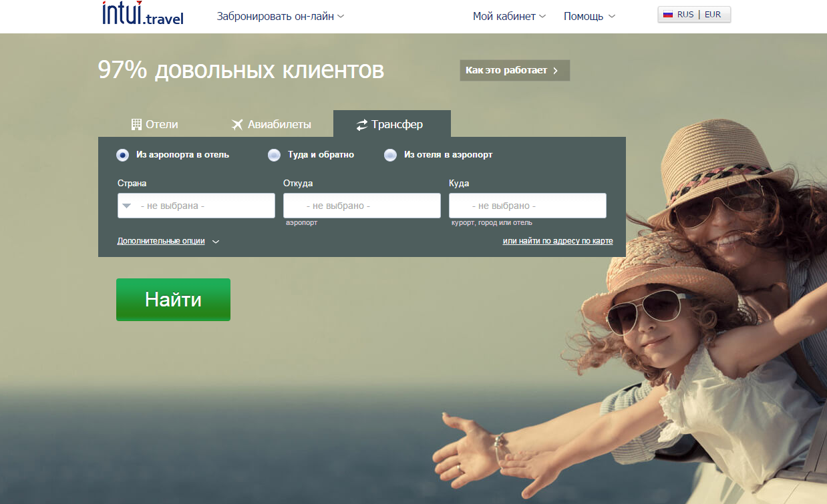Image resolution: width=827 pixels, height=504 pixels.
Task: Click the Откуда airport input field
Action: pyautogui.click(x=362, y=206)
